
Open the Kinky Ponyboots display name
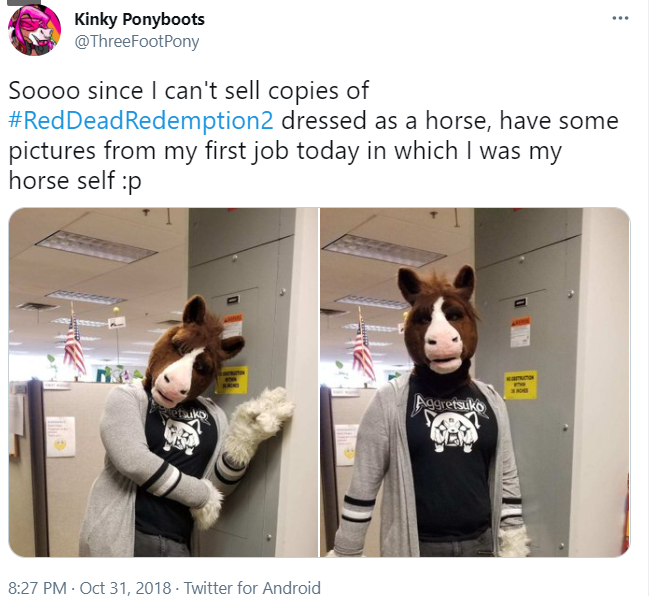click(x=140, y=19)
